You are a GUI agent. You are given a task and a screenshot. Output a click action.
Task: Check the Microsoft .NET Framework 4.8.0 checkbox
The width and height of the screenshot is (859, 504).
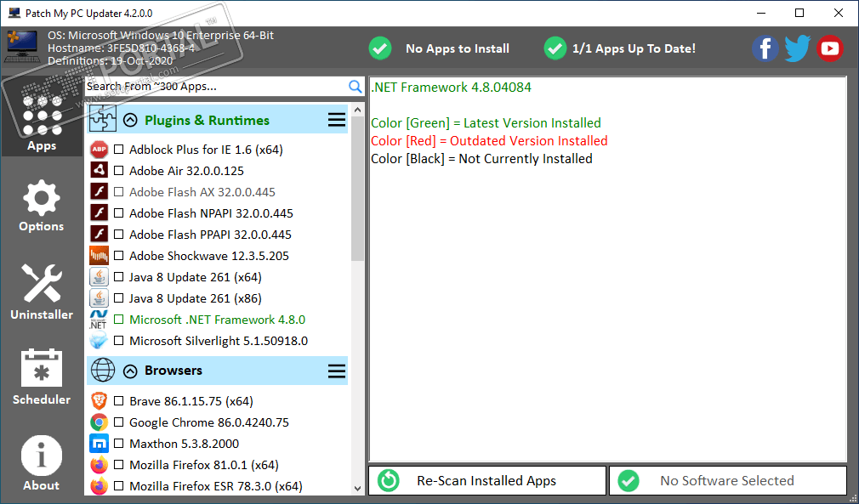[x=118, y=320]
